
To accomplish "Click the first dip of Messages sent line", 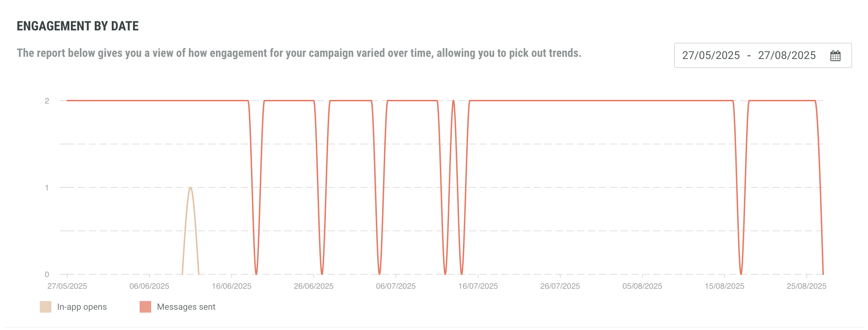I will point(256,273).
